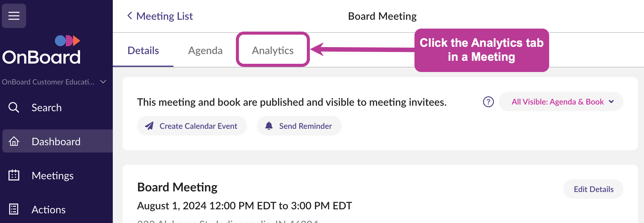Select the Details tab
Screen dimensions: 644x223
point(143,50)
